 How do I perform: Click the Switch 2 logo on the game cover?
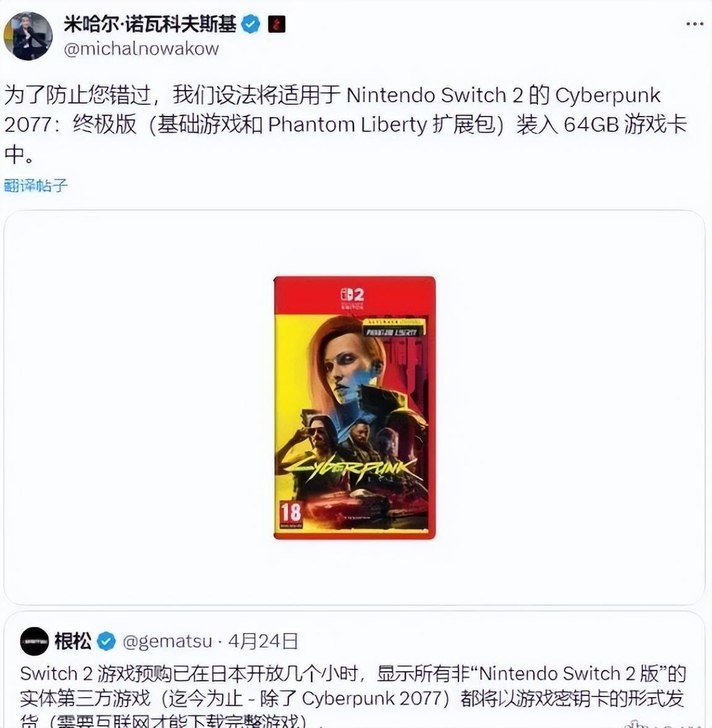click(x=353, y=295)
